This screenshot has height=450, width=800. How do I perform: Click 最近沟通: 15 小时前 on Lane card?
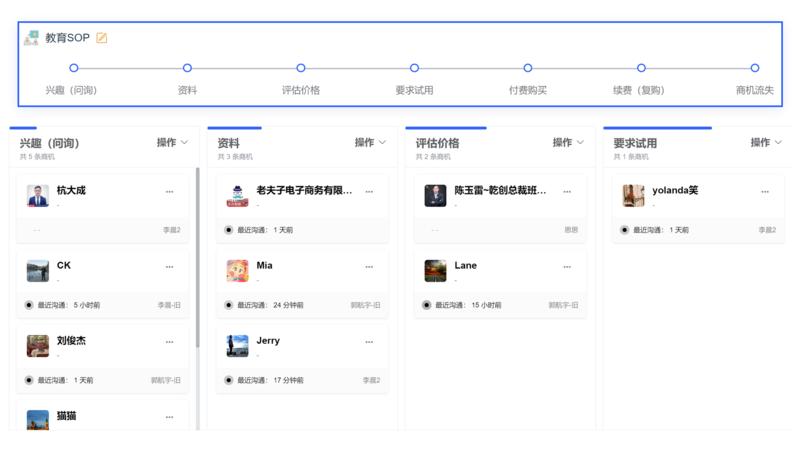coord(468,305)
